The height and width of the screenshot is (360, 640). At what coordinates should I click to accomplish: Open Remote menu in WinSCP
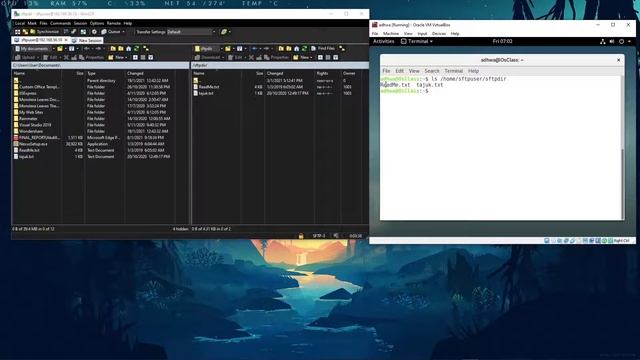113,23
